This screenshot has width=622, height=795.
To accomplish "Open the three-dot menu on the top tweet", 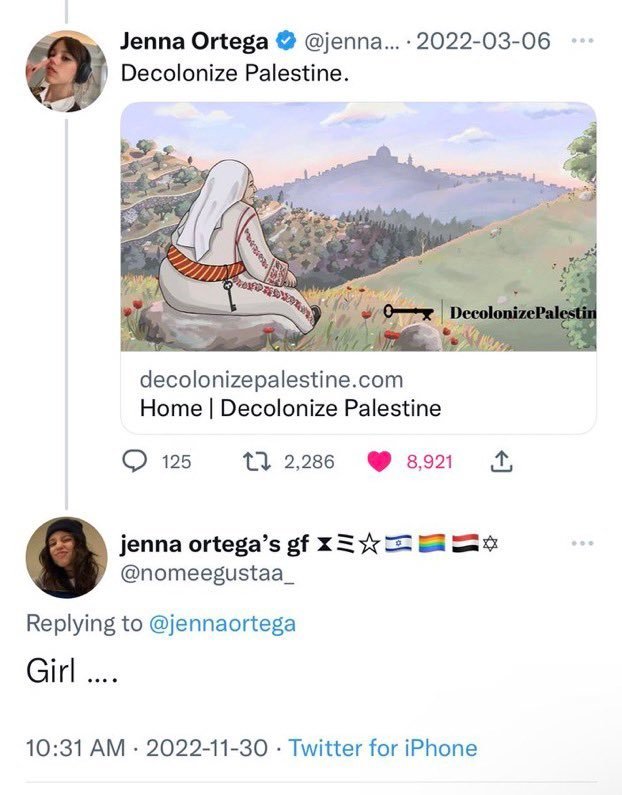I will tap(582, 41).
